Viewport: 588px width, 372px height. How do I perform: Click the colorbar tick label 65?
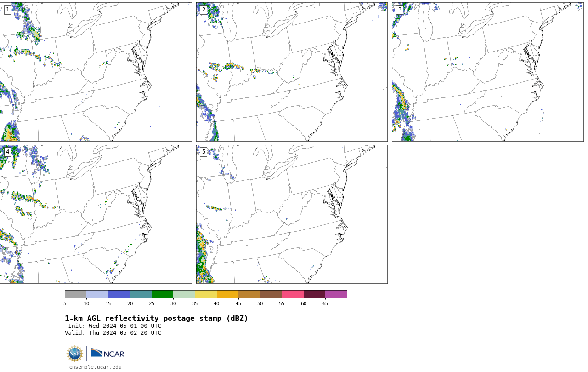click(325, 303)
